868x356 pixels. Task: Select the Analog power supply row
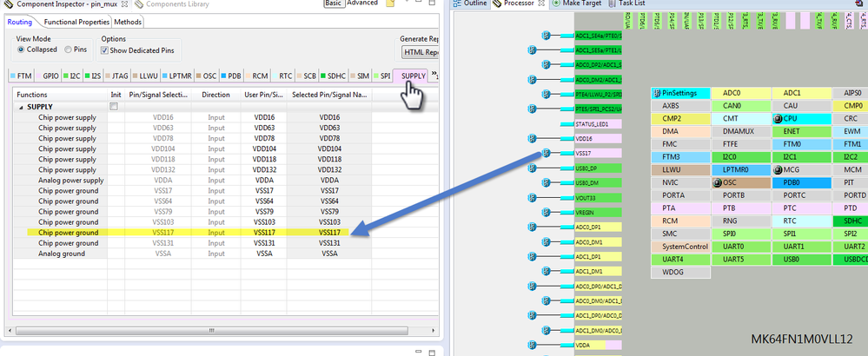coord(193,181)
